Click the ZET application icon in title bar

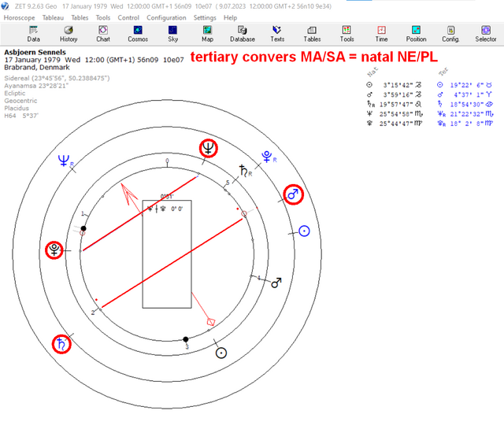(5, 6)
